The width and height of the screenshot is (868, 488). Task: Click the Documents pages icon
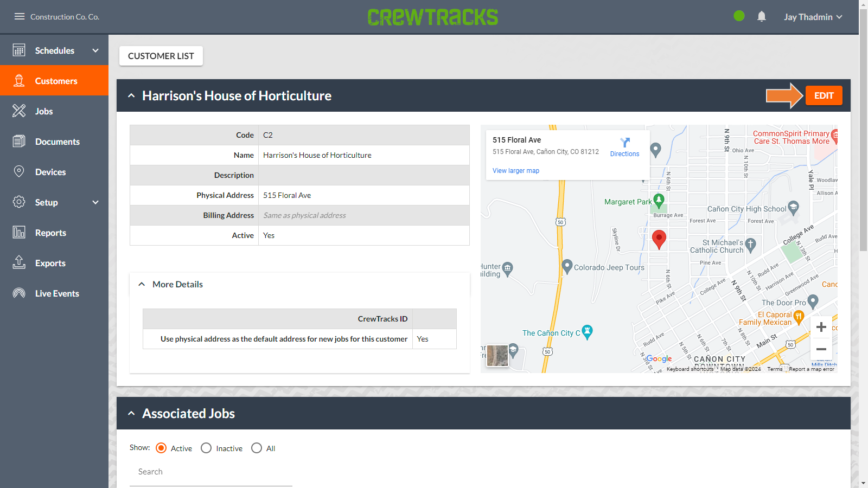(19, 142)
